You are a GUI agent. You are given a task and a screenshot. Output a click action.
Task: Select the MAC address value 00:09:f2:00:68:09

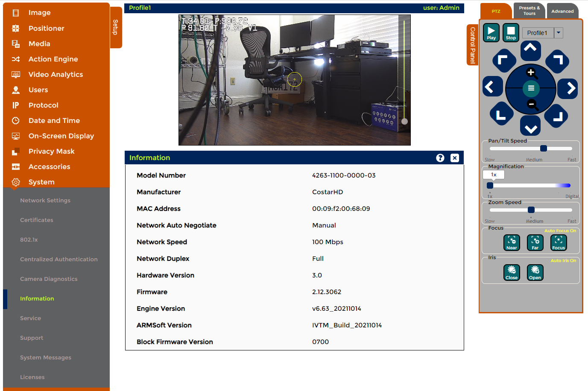[341, 209]
